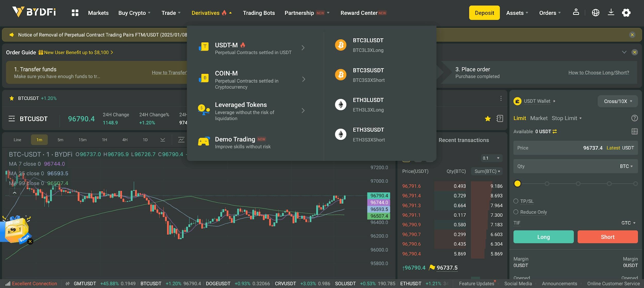644x288 pixels.
Task: Open the How to Choose Long/Short link
Action: coord(598,72)
